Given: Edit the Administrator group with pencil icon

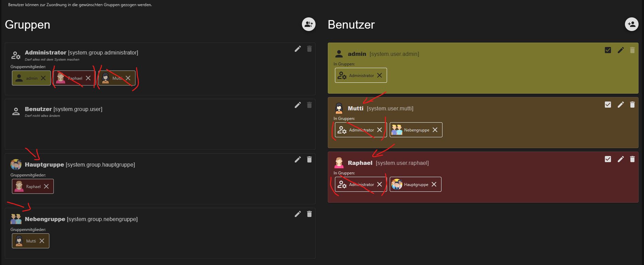Looking at the screenshot, I should tap(298, 49).
